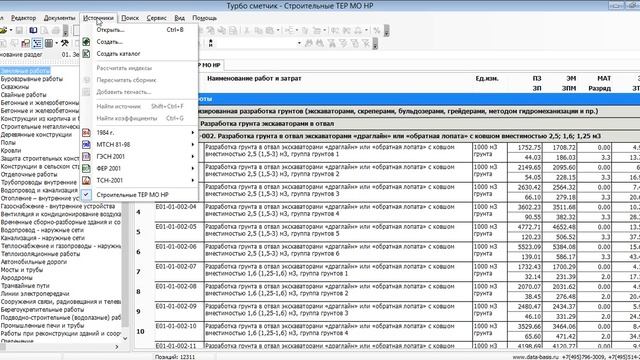Expand the ТСН-2001 submenu arrow
This screenshot has height=360, width=640.
tap(193, 180)
